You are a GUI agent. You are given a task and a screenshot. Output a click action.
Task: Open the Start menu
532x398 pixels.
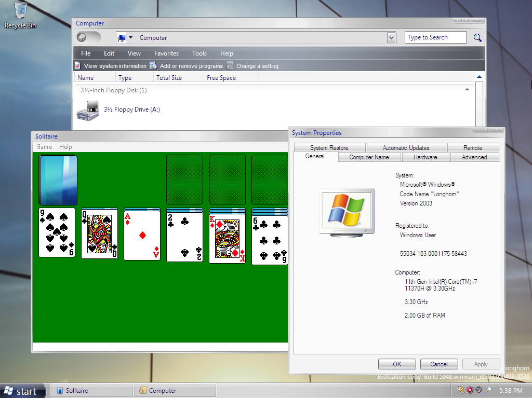point(22,391)
